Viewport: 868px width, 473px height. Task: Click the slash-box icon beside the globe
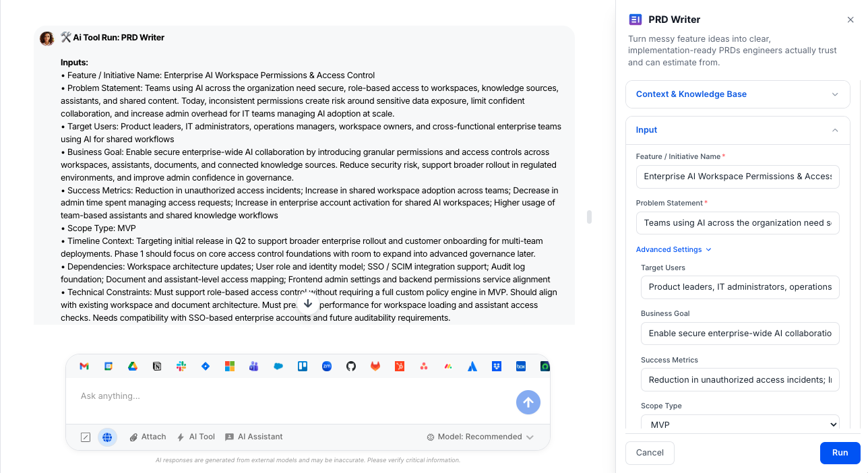click(x=86, y=437)
